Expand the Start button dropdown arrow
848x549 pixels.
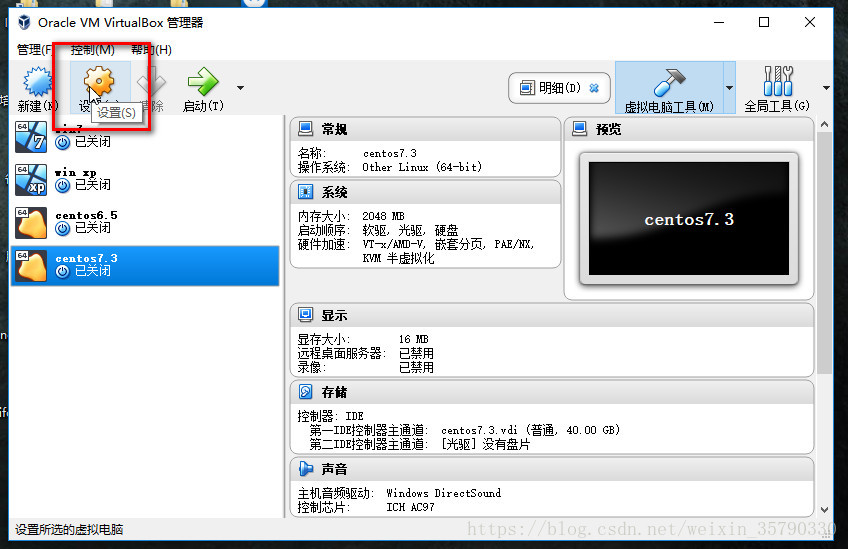[240, 88]
